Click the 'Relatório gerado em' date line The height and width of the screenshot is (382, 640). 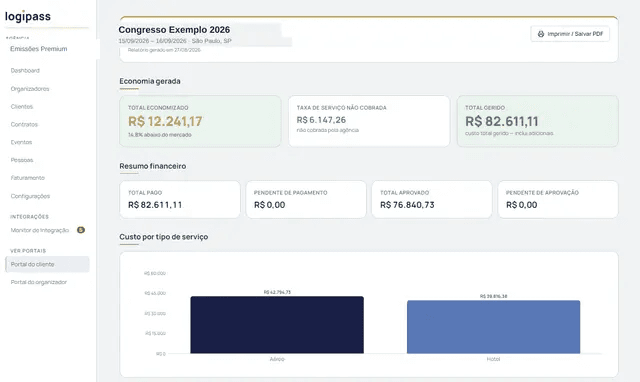pos(164,50)
